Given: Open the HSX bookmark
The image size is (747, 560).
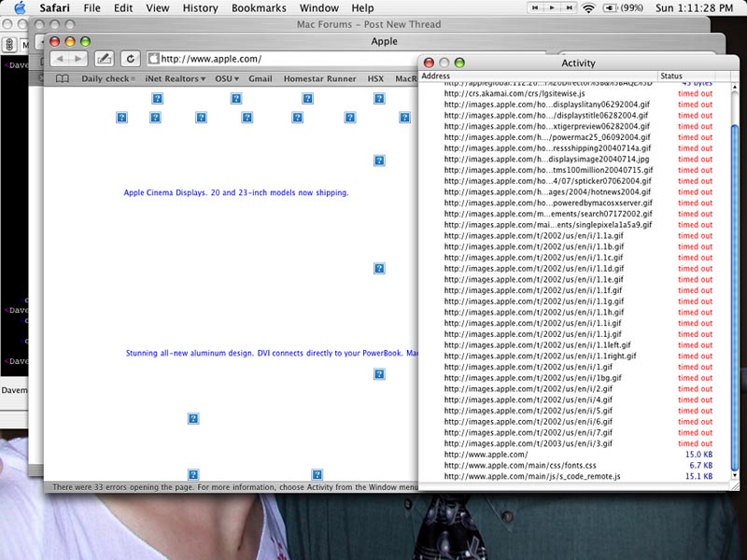Looking at the screenshot, I should [x=375, y=78].
